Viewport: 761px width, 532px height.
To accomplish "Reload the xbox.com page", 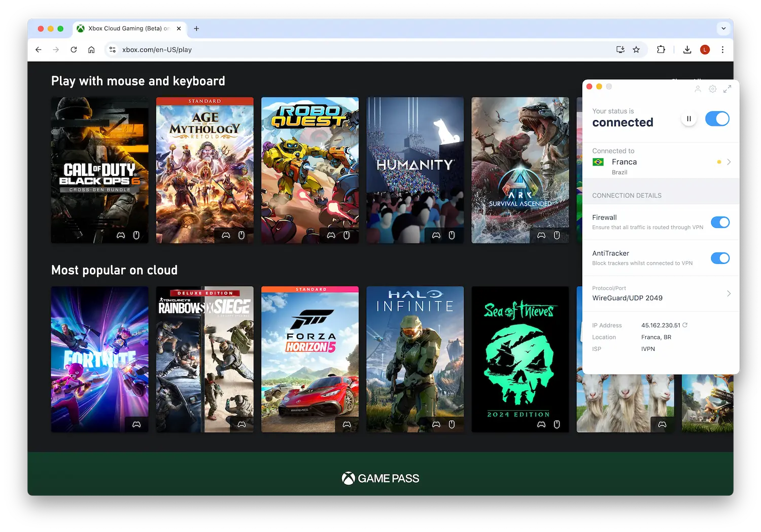I will point(74,49).
